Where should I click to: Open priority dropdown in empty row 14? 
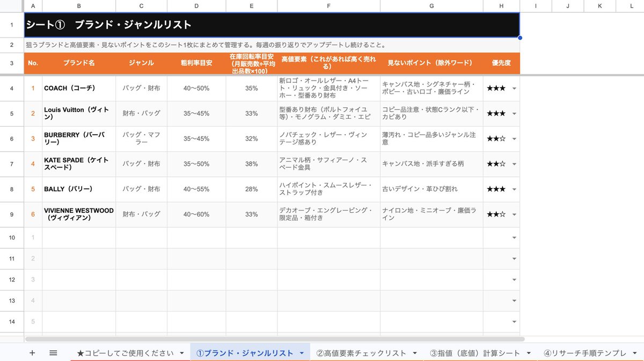coord(514,321)
